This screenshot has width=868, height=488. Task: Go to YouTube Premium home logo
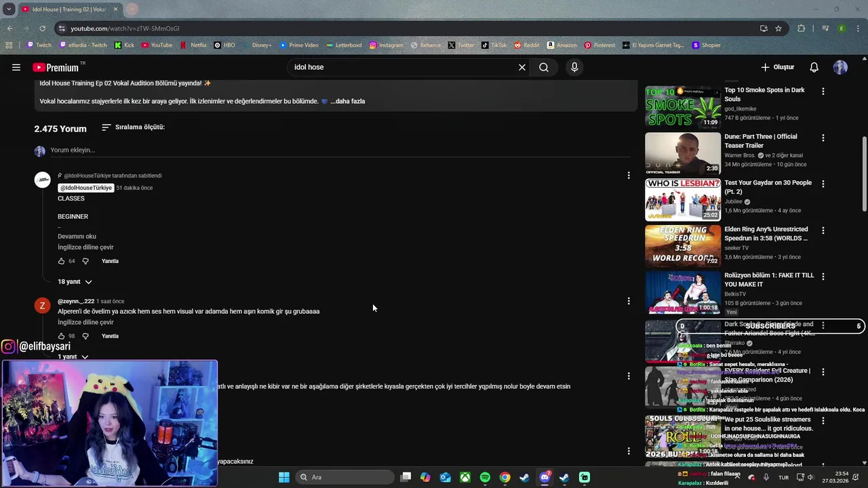(56, 67)
